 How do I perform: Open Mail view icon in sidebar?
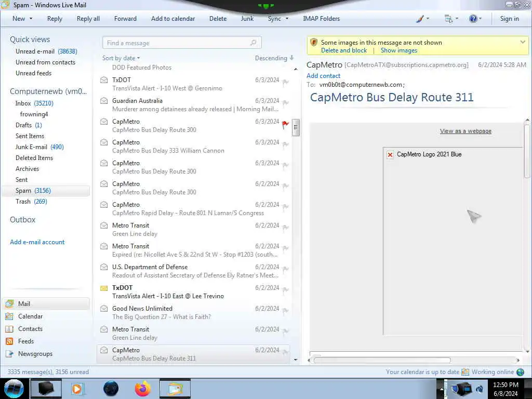coord(9,303)
